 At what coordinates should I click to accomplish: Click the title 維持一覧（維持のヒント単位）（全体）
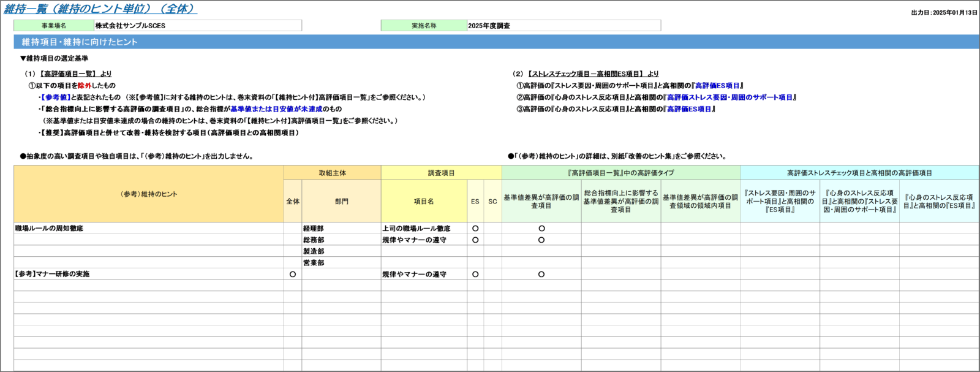coord(100,9)
